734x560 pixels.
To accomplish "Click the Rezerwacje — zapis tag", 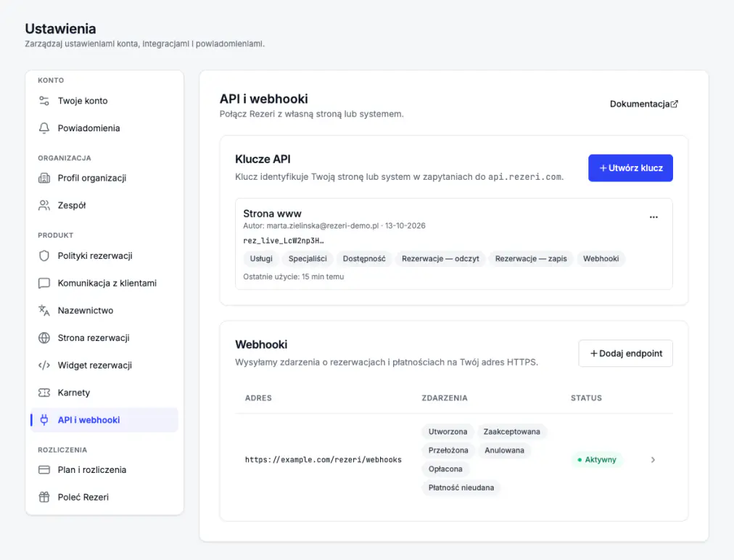I will [531, 258].
